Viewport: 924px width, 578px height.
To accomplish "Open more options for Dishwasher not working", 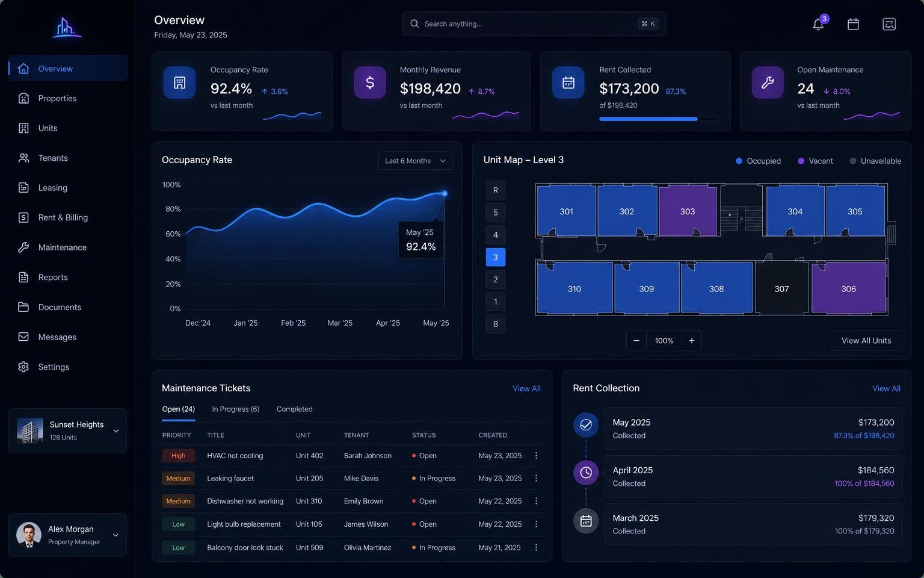I will point(536,501).
